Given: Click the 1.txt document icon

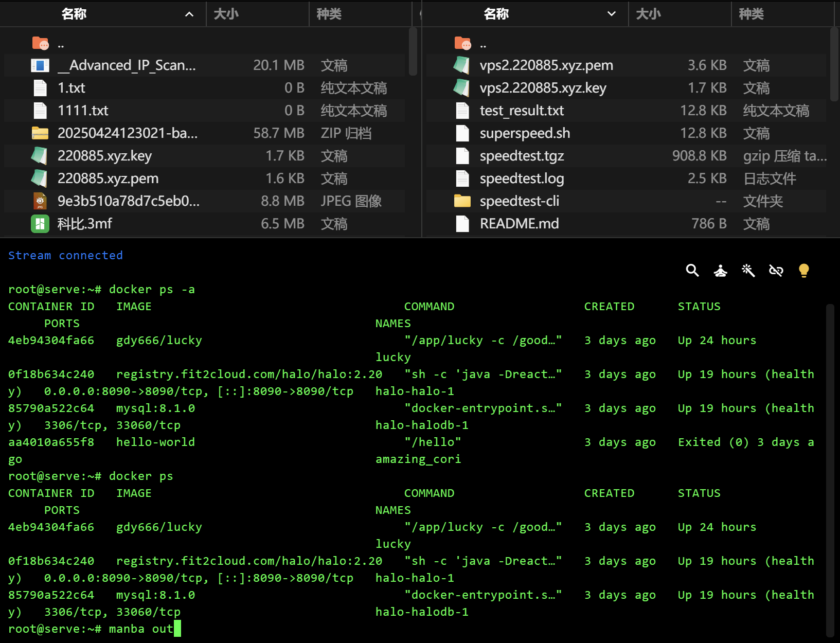Looking at the screenshot, I should click(x=40, y=88).
